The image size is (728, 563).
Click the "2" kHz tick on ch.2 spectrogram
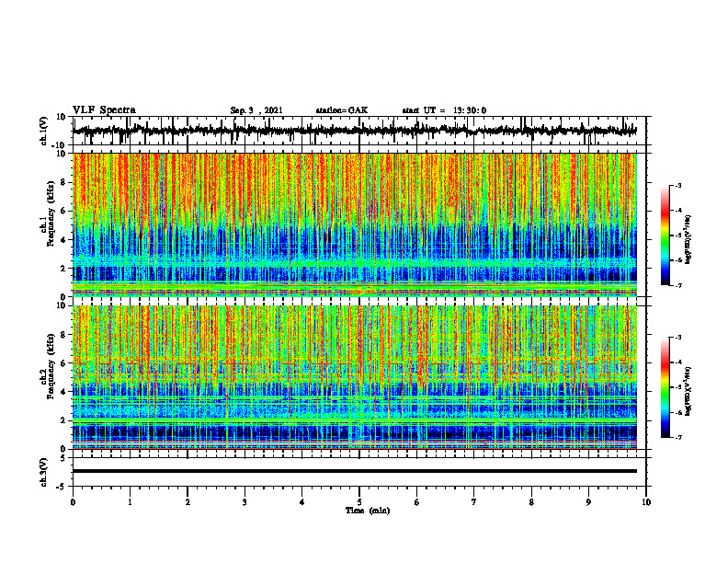point(64,420)
